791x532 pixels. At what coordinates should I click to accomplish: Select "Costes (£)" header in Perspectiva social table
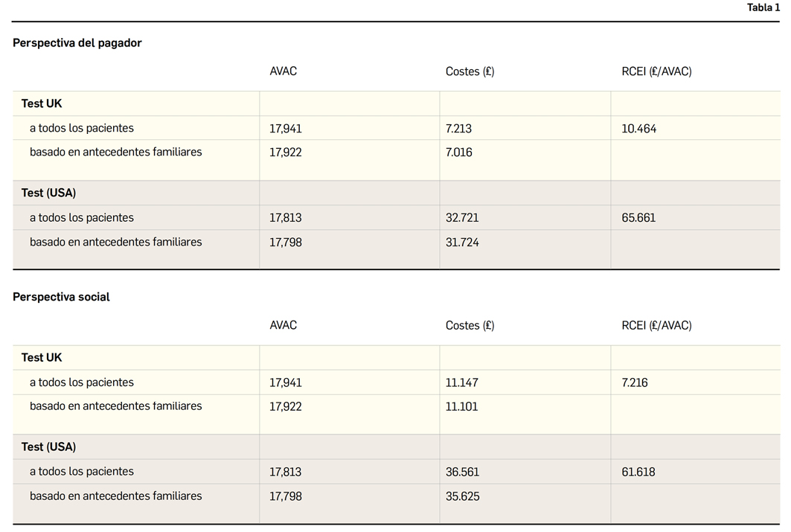[x=470, y=326]
